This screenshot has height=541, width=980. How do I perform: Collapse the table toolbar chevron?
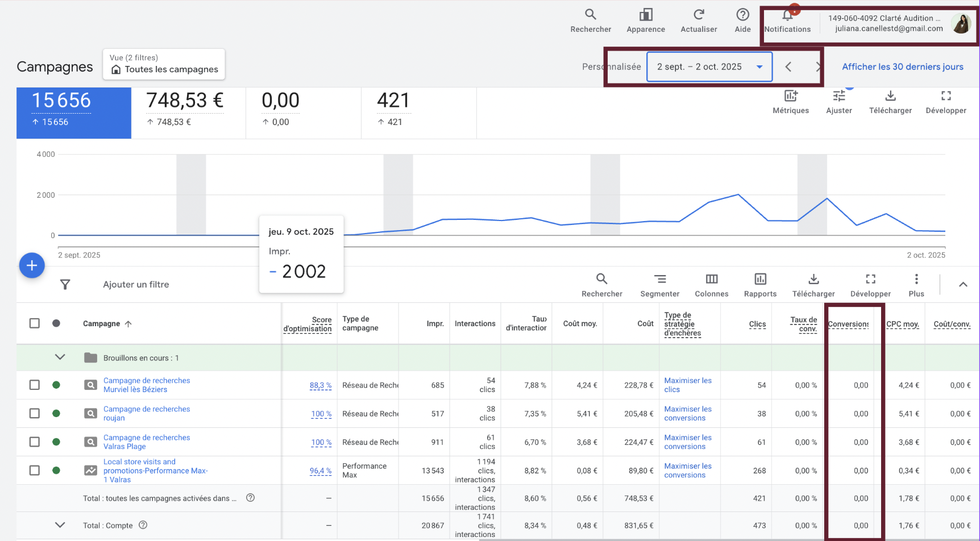tap(963, 284)
